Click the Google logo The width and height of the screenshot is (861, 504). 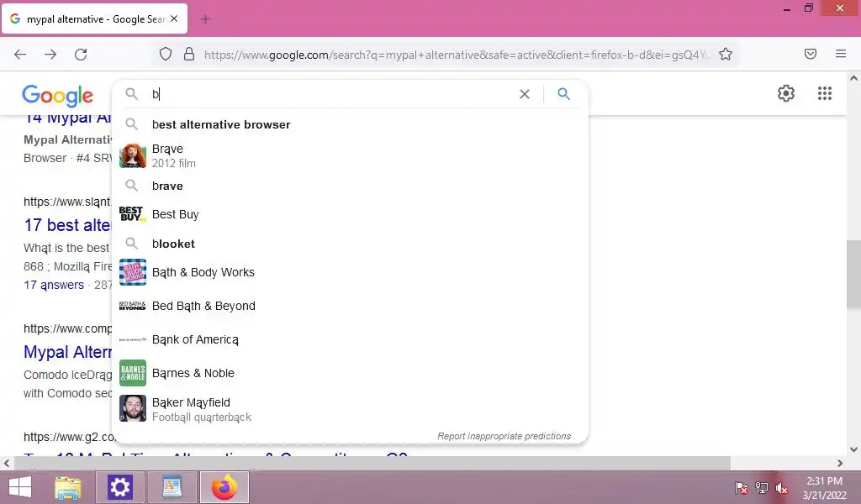pyautogui.click(x=58, y=96)
